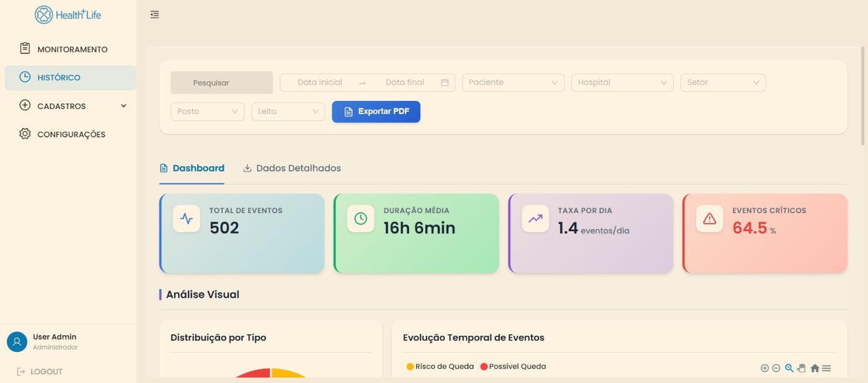This screenshot has height=383, width=868.
Task: Click the Distribuição por Tipo title
Action: tap(218, 338)
